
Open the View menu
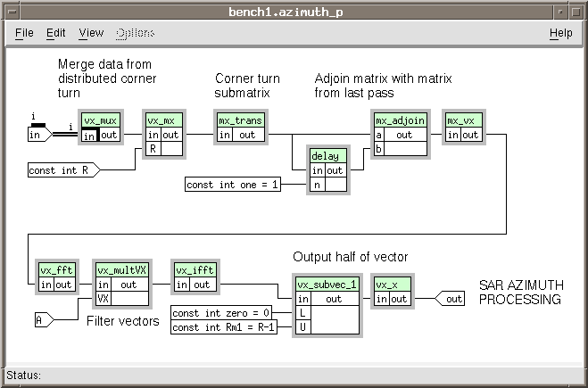point(91,33)
